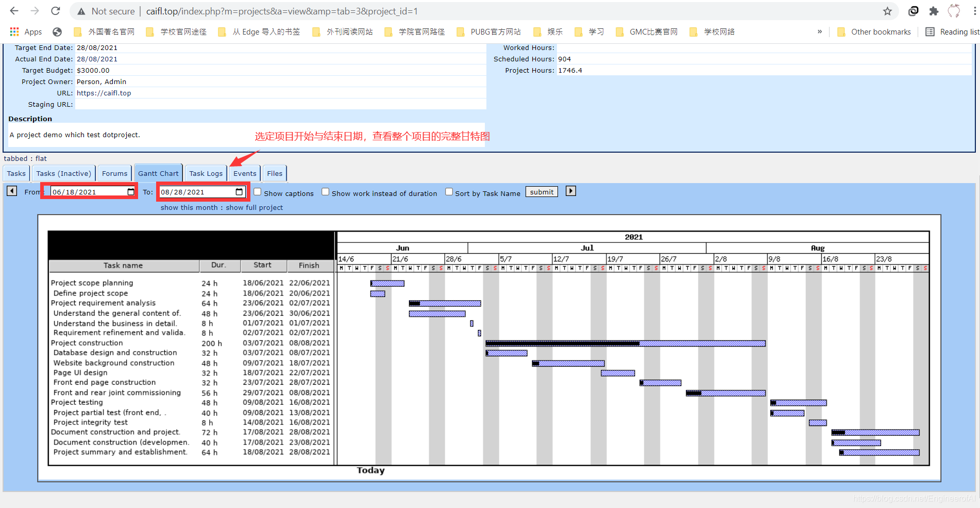Screen dimensions: 980x508
Task: Bookmark this page with the star
Action: coord(887,11)
